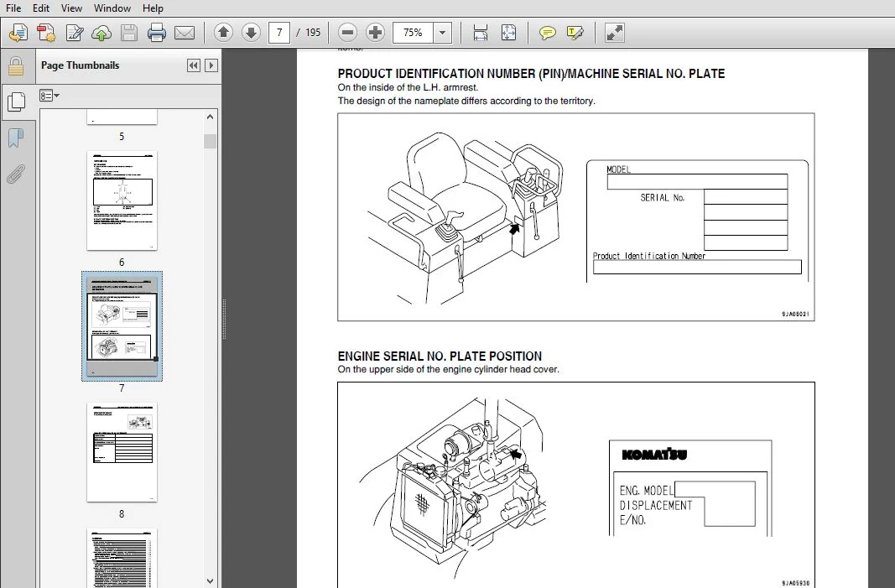Click the email envelope icon

click(x=185, y=33)
